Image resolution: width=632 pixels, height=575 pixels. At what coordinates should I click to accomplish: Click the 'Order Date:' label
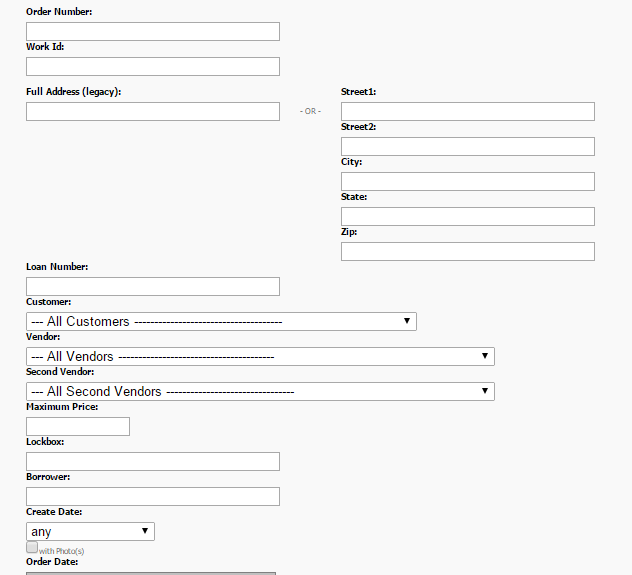click(x=52, y=562)
